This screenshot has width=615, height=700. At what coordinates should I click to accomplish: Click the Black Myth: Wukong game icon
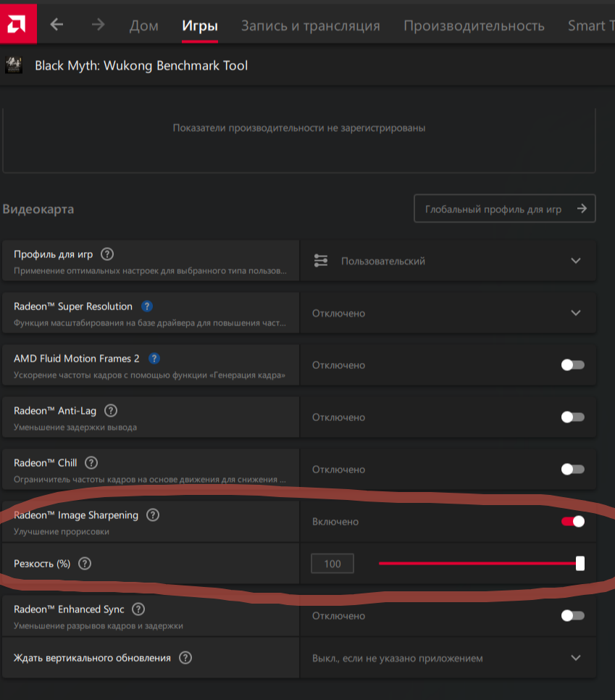click(x=13, y=66)
